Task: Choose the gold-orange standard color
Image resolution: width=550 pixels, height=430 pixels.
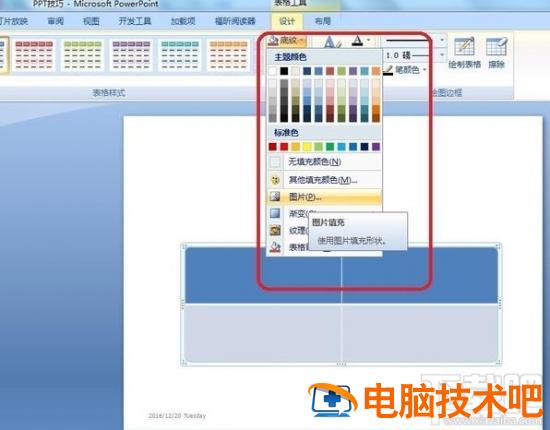Action: tap(296, 147)
